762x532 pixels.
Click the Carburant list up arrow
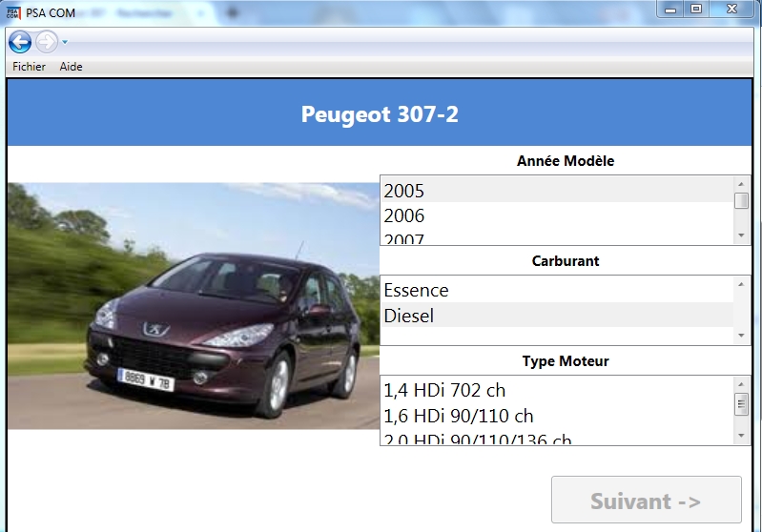tap(741, 284)
